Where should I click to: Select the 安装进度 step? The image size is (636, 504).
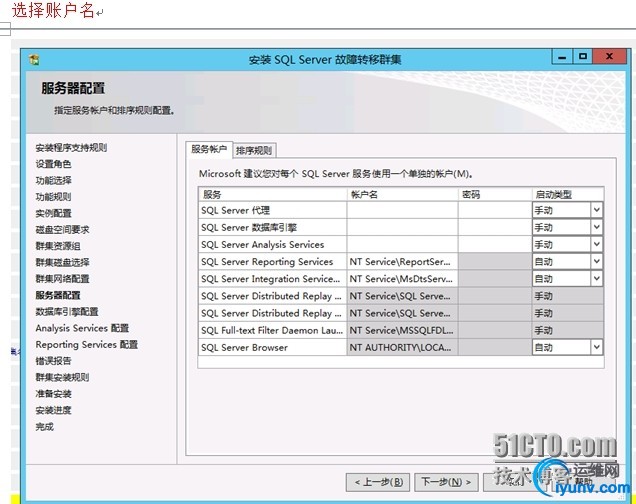click(53, 410)
